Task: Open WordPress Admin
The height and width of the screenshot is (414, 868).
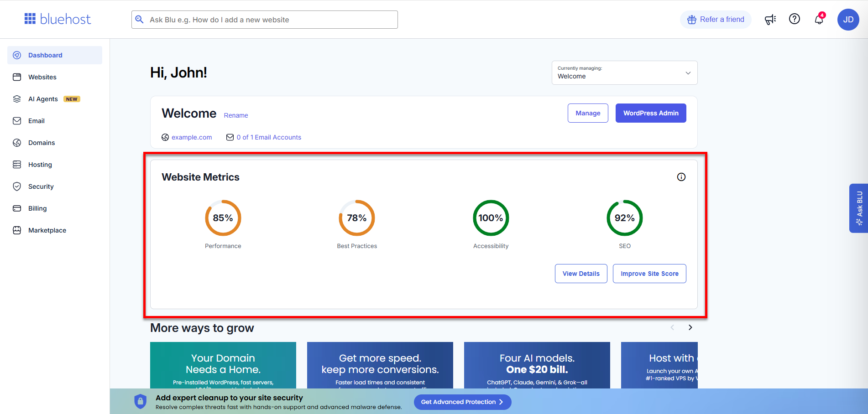Action: pyautogui.click(x=651, y=113)
